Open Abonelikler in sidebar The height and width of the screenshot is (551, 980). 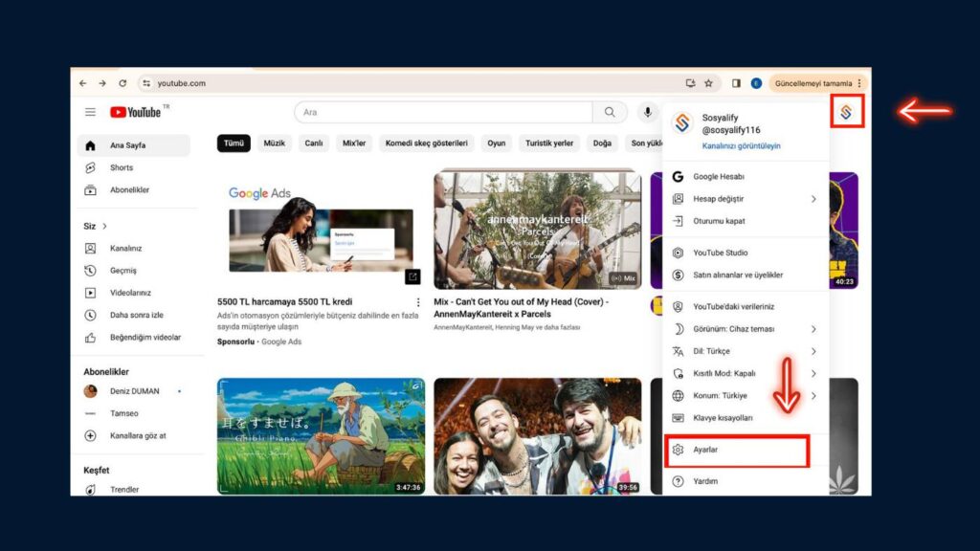[x=134, y=190]
